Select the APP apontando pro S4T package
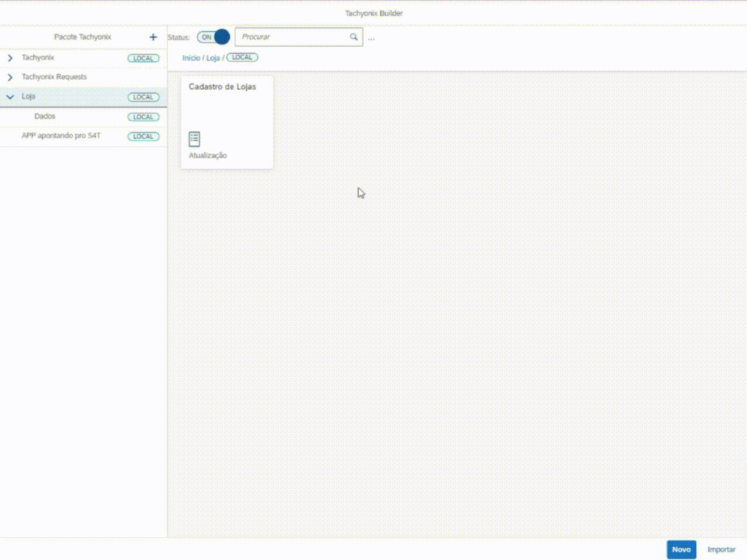This screenshot has height=560, width=747. point(61,136)
